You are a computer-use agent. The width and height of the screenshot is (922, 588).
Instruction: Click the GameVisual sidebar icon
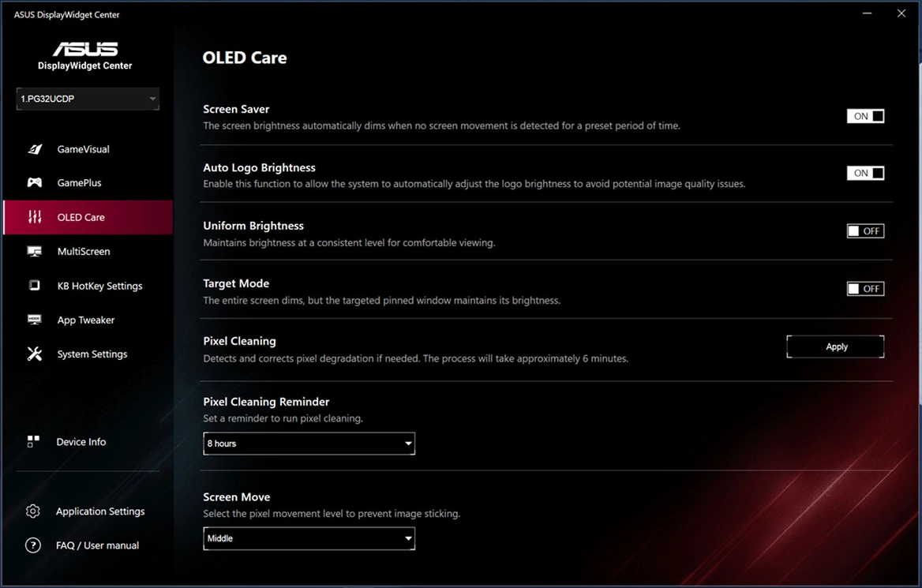click(35, 149)
